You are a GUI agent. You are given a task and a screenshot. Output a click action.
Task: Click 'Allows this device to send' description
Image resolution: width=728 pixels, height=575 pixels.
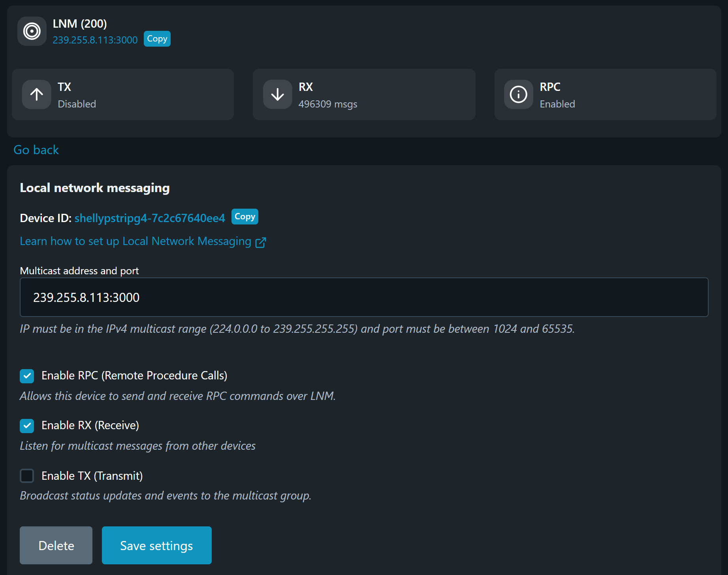(178, 396)
